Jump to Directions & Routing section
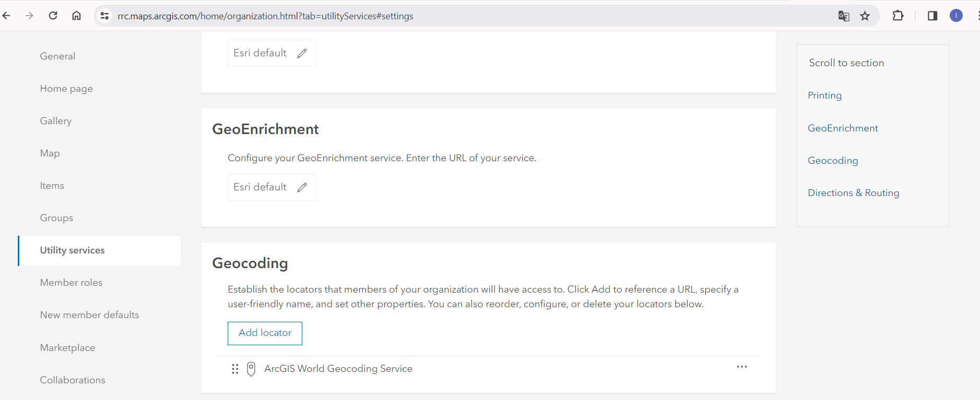Screen dimensions: 980x400 coord(853,193)
